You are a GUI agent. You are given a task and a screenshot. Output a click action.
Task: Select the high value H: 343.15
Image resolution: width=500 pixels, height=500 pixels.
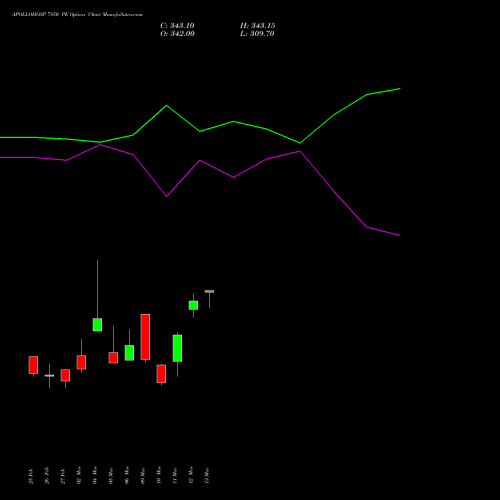point(258,26)
